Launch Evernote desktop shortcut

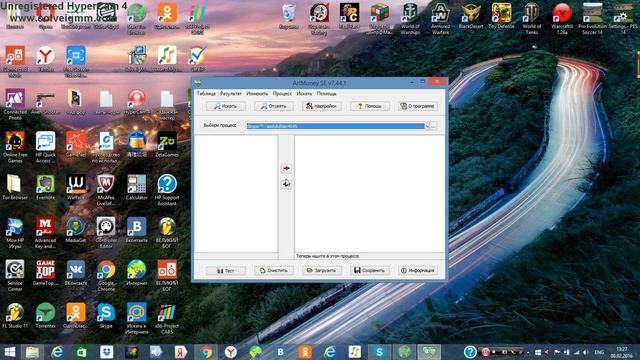(x=45, y=187)
